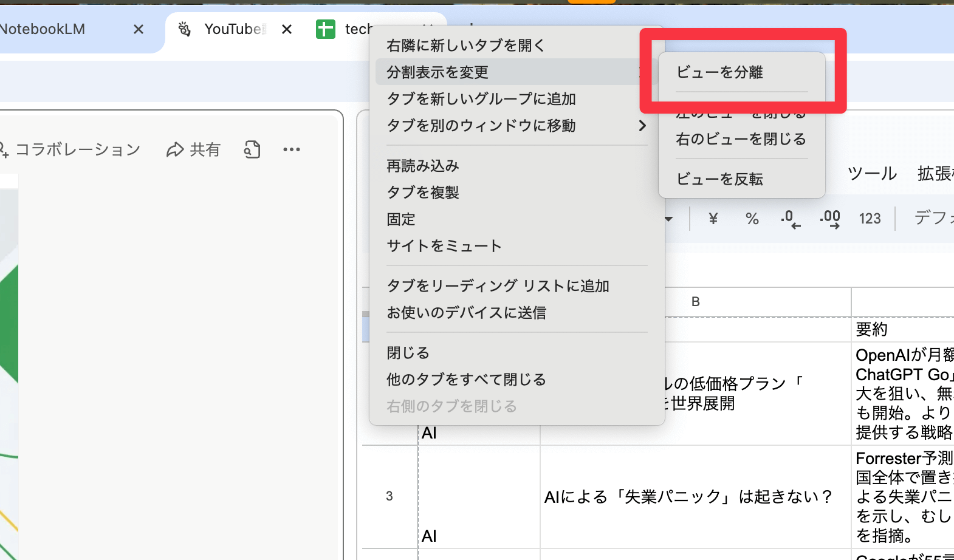Click the AI cell in row 3
The width and height of the screenshot is (954, 560).
pos(479,497)
